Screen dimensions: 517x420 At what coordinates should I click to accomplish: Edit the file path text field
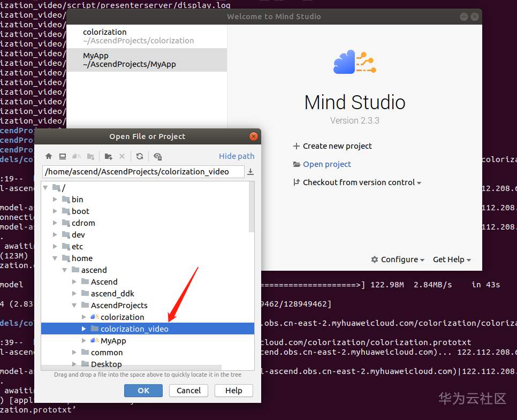pyautogui.click(x=143, y=172)
